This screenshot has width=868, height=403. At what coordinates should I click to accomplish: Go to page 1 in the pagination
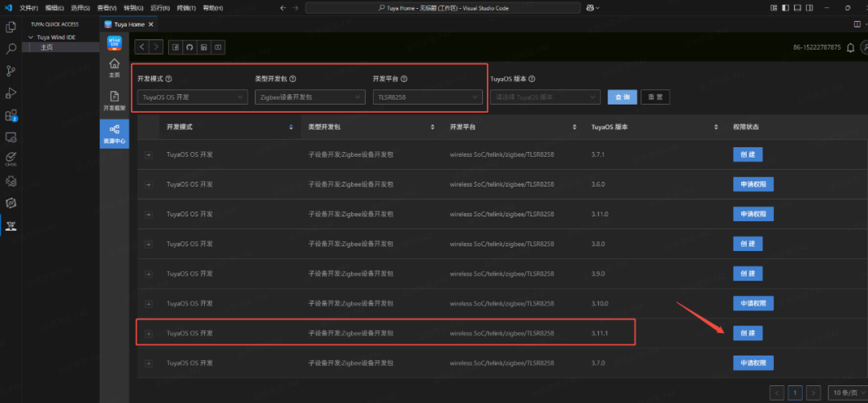click(795, 393)
